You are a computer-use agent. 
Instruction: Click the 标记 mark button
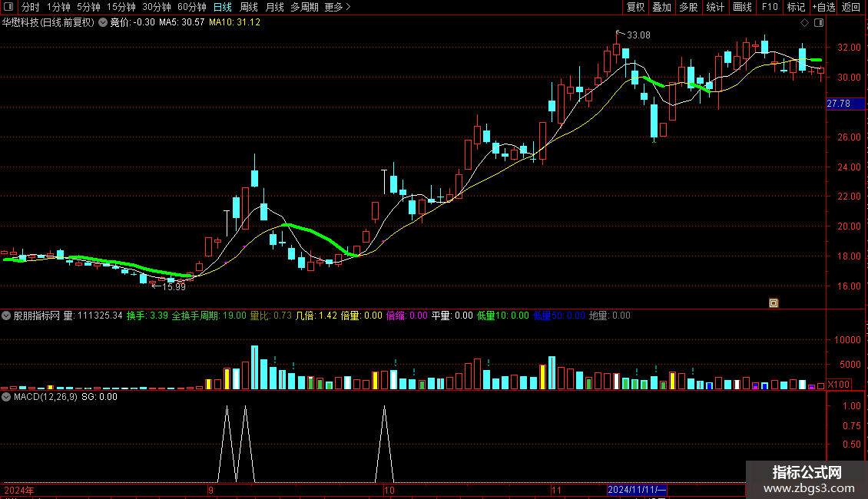point(796,7)
